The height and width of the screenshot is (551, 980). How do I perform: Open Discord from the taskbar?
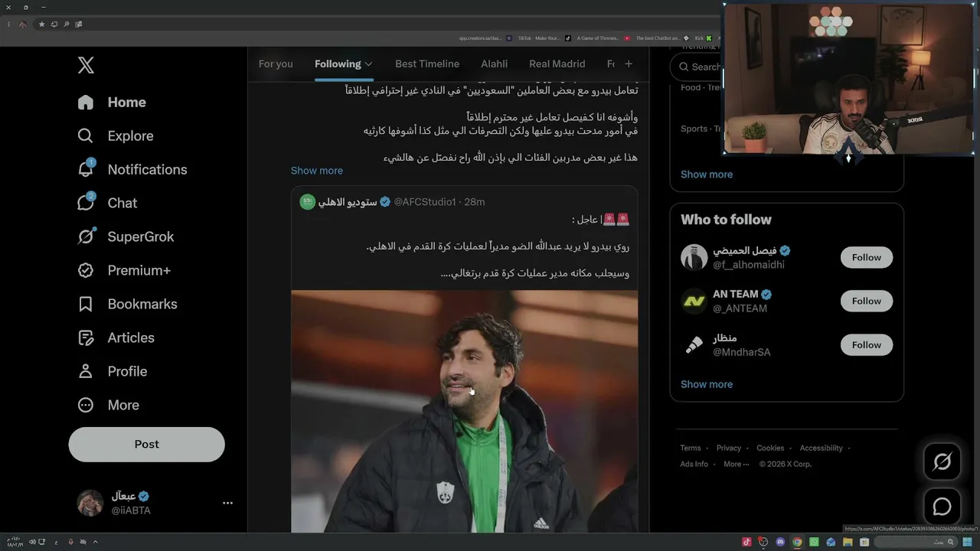tap(780, 543)
